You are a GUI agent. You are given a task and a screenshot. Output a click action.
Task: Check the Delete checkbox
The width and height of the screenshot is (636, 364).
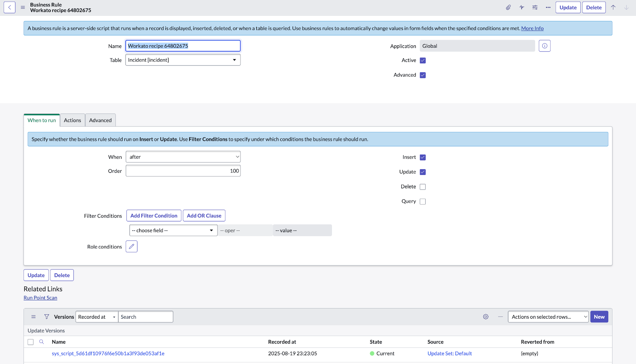click(x=423, y=187)
